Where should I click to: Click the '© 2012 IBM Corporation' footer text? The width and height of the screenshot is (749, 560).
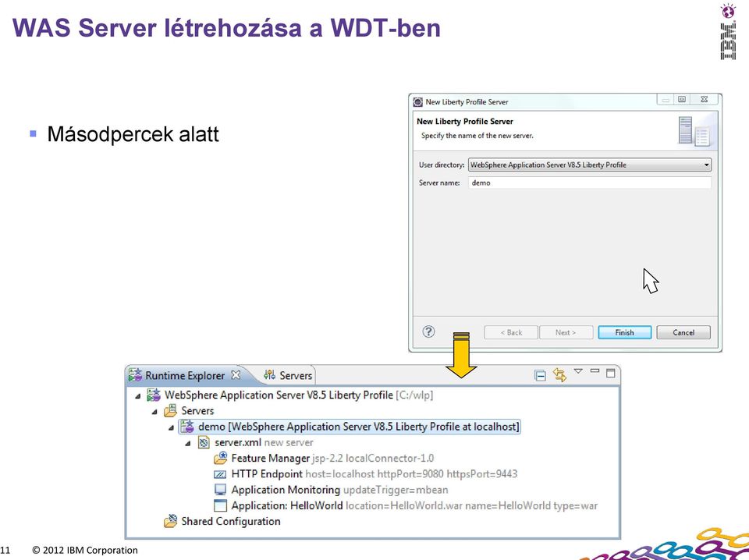click(85, 550)
